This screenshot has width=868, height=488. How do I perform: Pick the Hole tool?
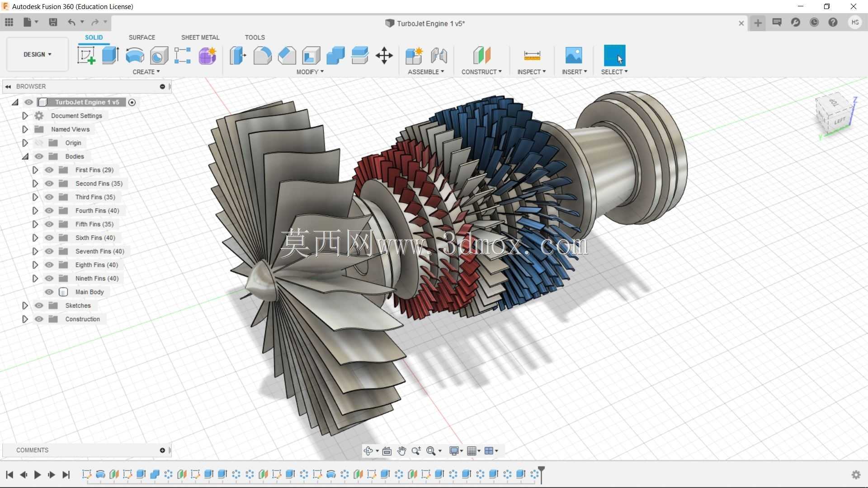point(159,56)
